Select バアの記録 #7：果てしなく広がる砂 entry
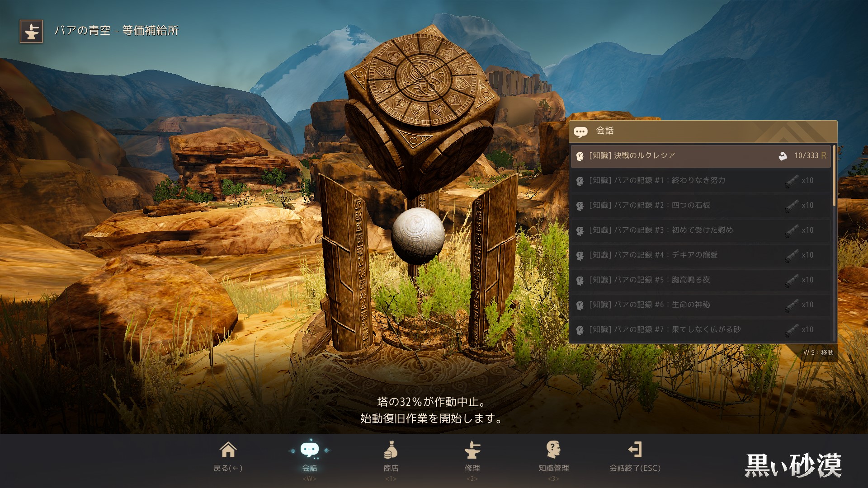 [701, 330]
